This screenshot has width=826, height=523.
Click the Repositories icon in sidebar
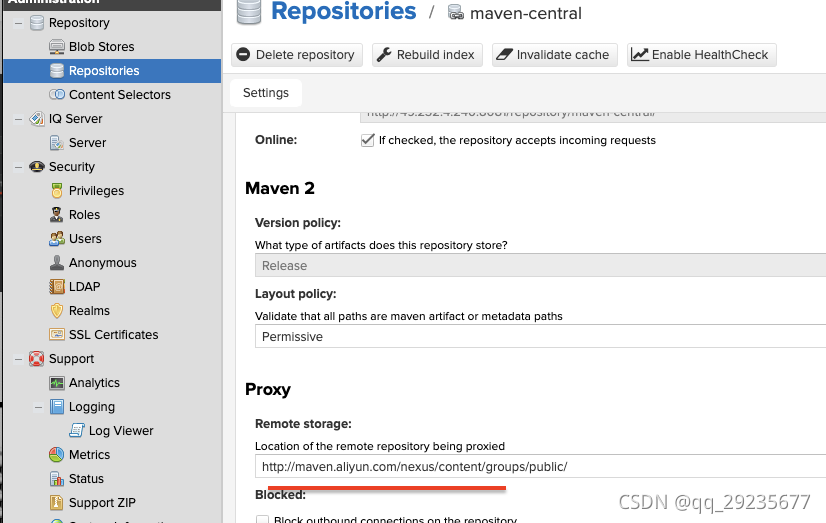tap(57, 71)
